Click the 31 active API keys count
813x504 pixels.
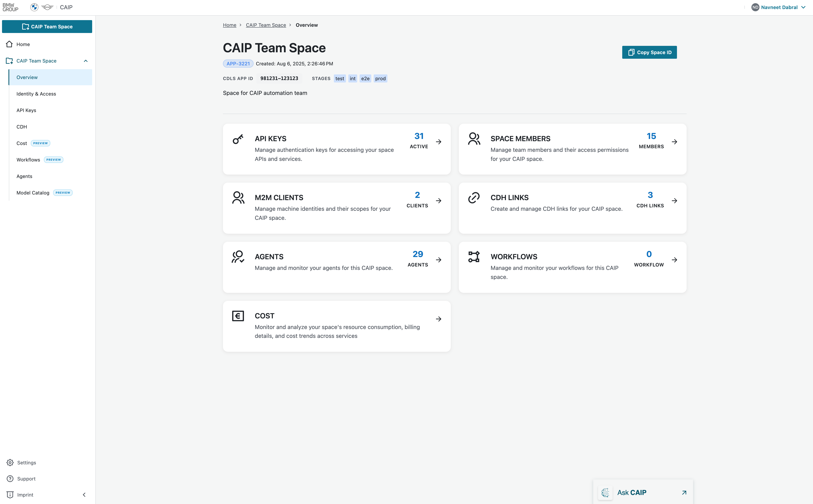pos(419,136)
